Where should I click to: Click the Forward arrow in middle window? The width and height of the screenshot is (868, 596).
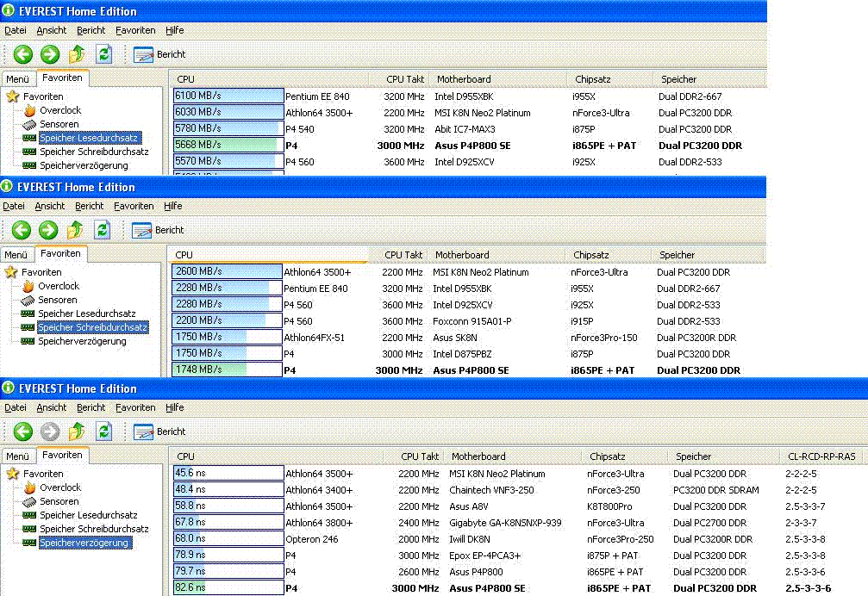[x=48, y=230]
